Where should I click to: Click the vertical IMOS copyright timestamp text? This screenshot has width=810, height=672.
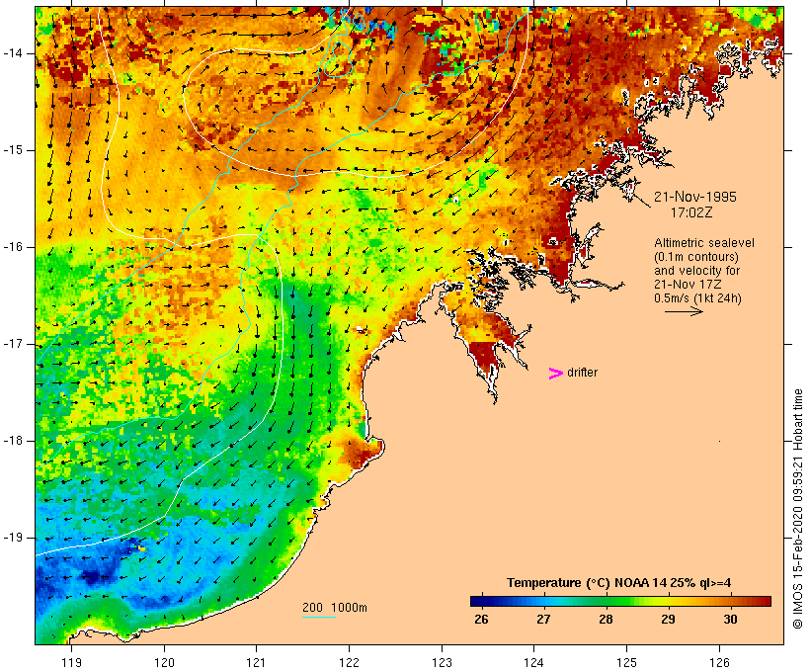tap(797, 509)
